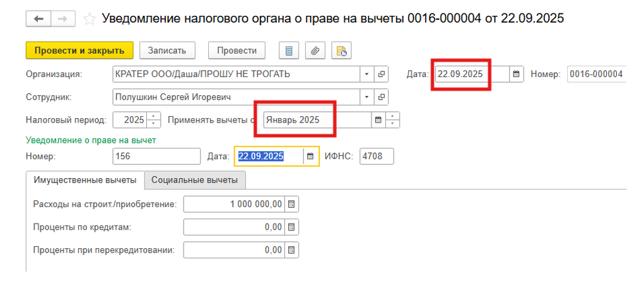Add document to favorites with star
The image size is (644, 288).
click(x=90, y=19)
